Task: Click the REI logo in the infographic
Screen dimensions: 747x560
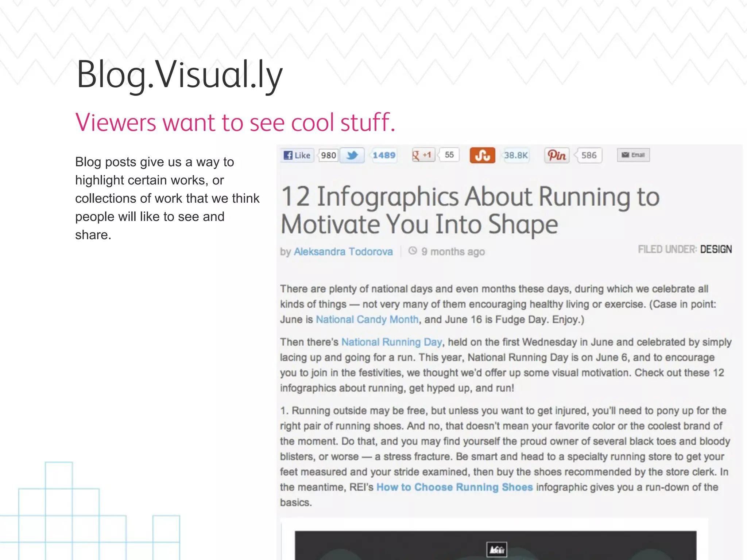Action: pos(497,549)
